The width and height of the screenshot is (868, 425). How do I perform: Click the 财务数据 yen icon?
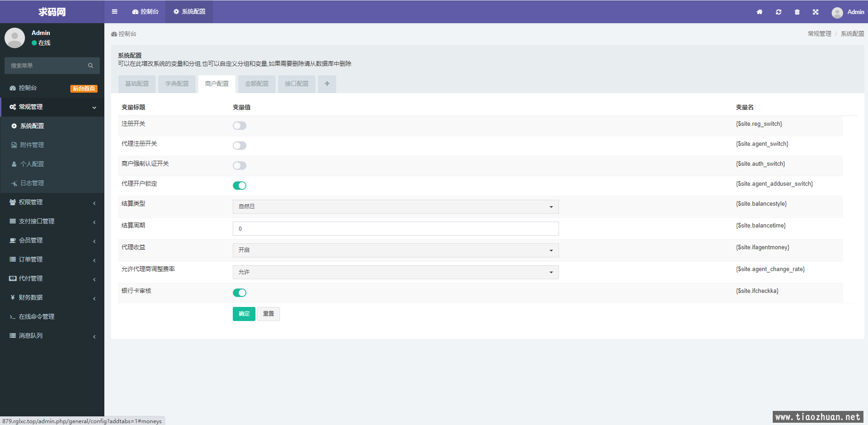coord(13,298)
